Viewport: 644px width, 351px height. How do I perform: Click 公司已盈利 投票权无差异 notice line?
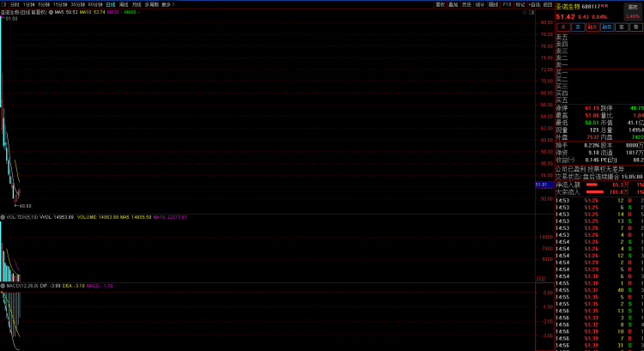pos(590,169)
